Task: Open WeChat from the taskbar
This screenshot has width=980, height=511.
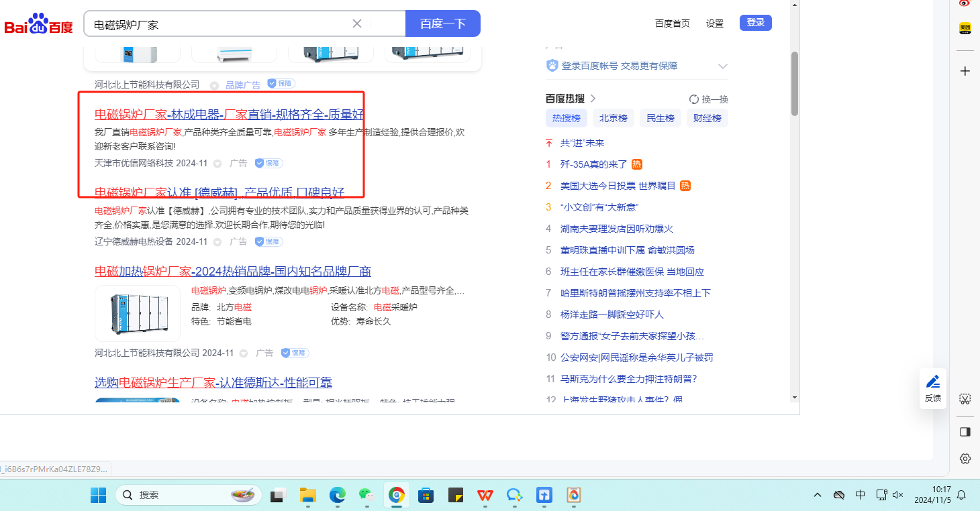Action: (366, 496)
